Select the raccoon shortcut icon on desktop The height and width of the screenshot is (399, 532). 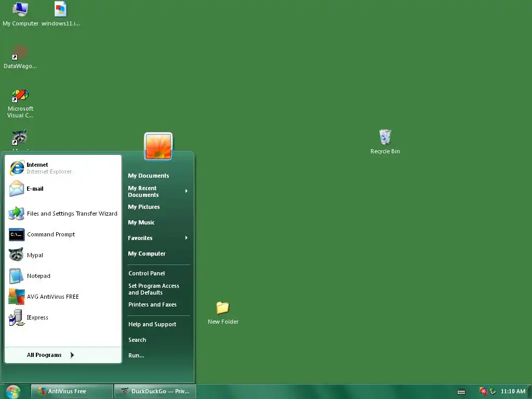click(x=20, y=137)
